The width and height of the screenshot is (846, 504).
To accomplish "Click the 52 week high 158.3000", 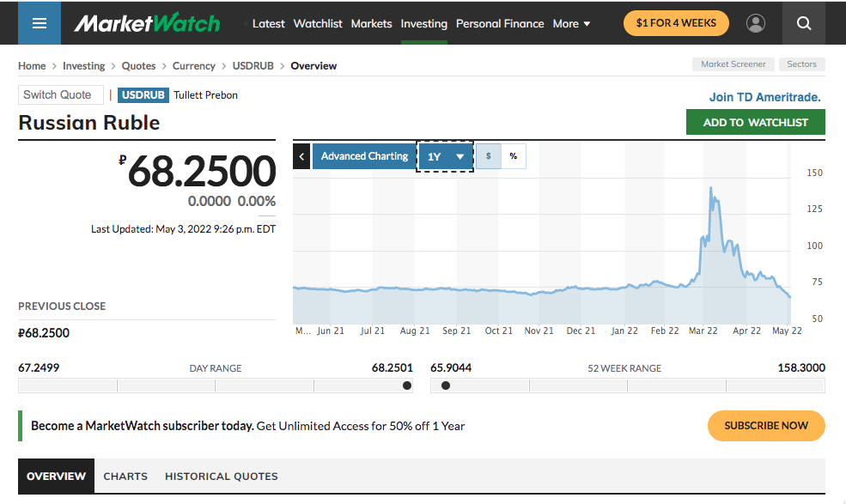I will pyautogui.click(x=801, y=368).
